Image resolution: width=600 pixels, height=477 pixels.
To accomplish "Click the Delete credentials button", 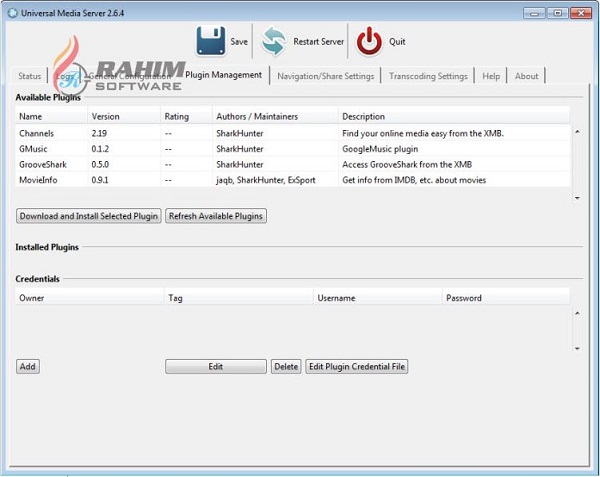I will (286, 366).
